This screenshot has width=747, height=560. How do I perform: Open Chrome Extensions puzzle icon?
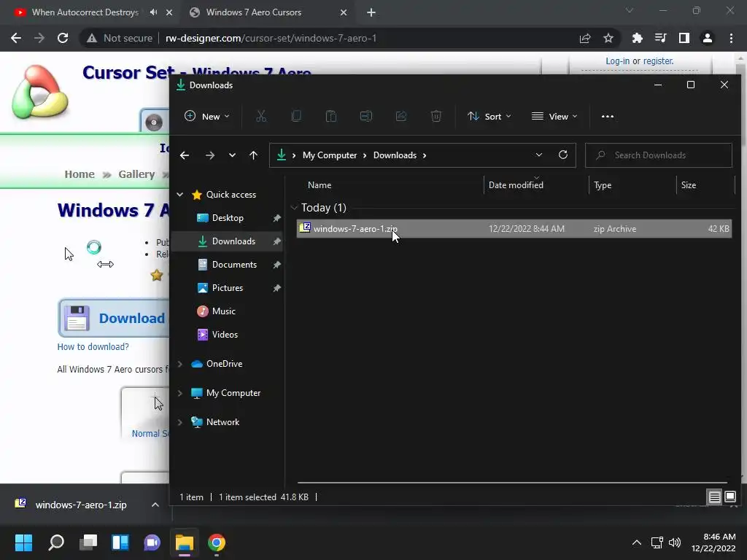pyautogui.click(x=637, y=38)
